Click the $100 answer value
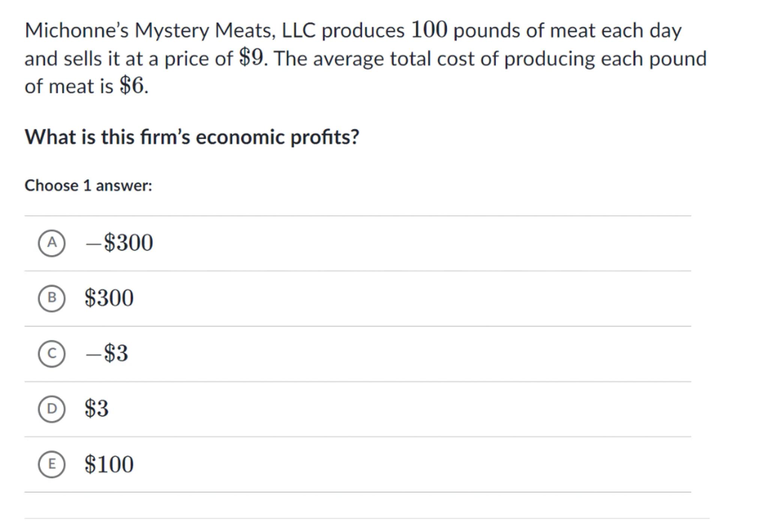The width and height of the screenshot is (768, 532). pos(109,464)
